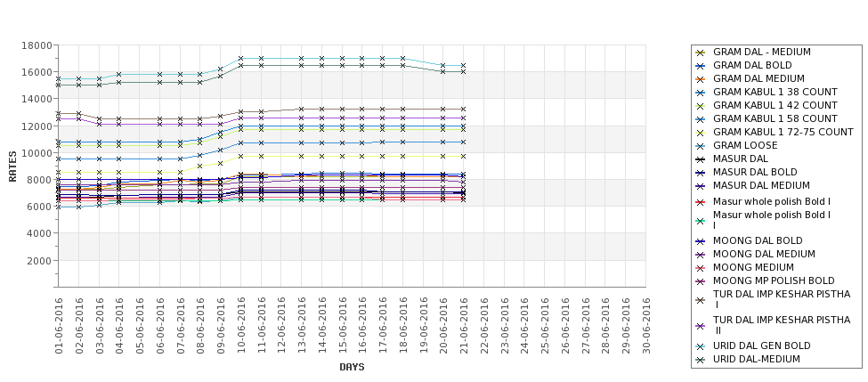Image resolution: width=868 pixels, height=382 pixels.
Task: Click the URID DAL-MEDIUM legend marker
Action: click(701, 360)
